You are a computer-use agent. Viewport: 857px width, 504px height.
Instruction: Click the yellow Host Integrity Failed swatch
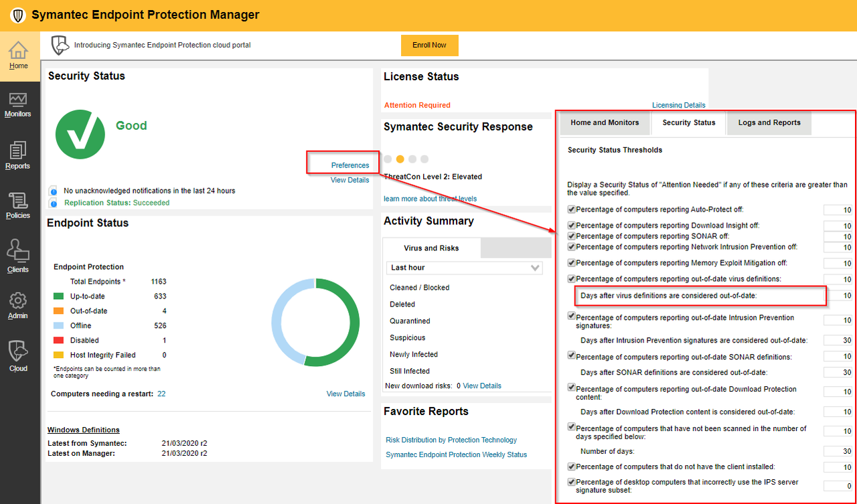58,355
